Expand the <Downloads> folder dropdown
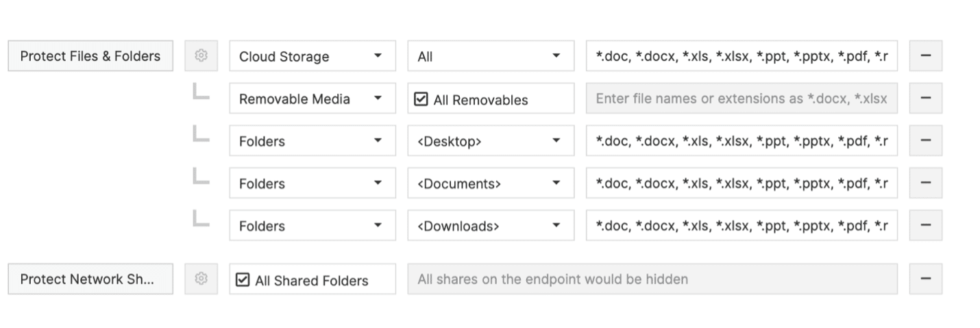 491,225
